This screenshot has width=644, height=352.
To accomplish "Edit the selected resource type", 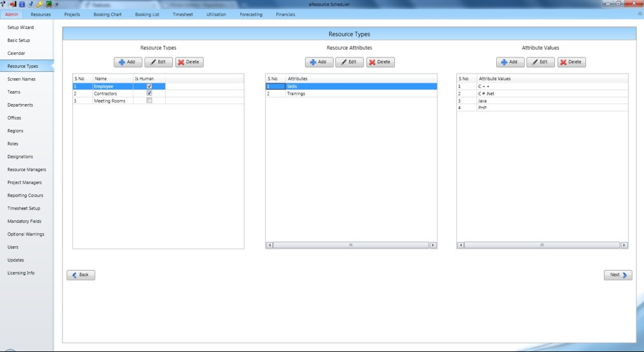I will point(158,62).
